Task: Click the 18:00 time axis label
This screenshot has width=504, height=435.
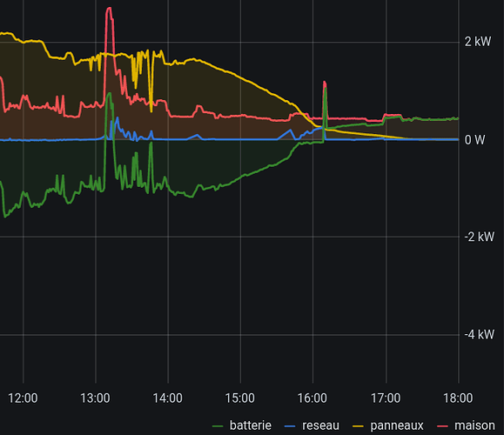Action: pyautogui.click(x=458, y=398)
